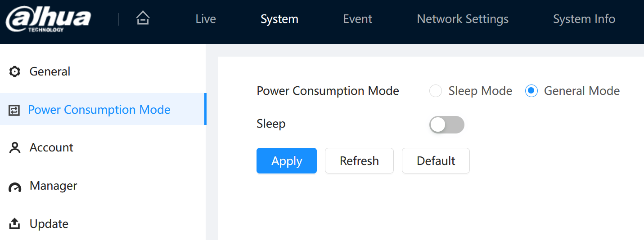Click the Update upload icon
The height and width of the screenshot is (240, 644).
[x=15, y=223]
